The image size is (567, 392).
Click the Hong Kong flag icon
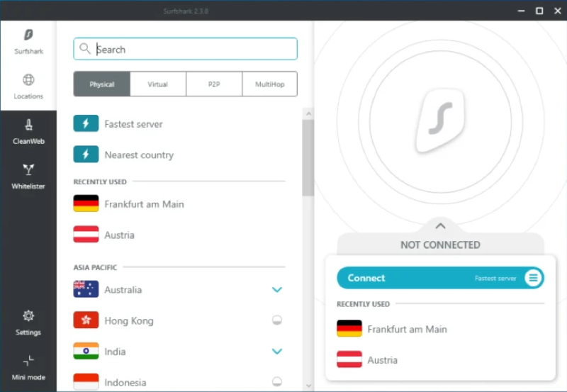(86, 320)
